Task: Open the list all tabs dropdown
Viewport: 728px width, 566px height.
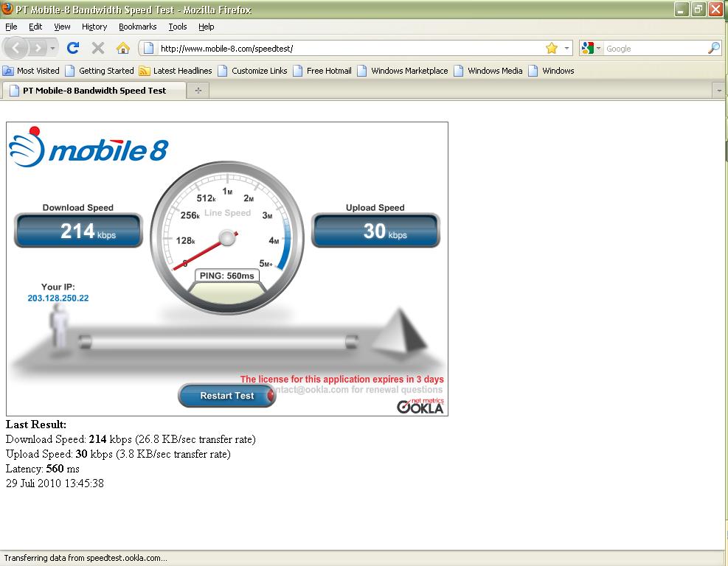Action: pyautogui.click(x=719, y=91)
